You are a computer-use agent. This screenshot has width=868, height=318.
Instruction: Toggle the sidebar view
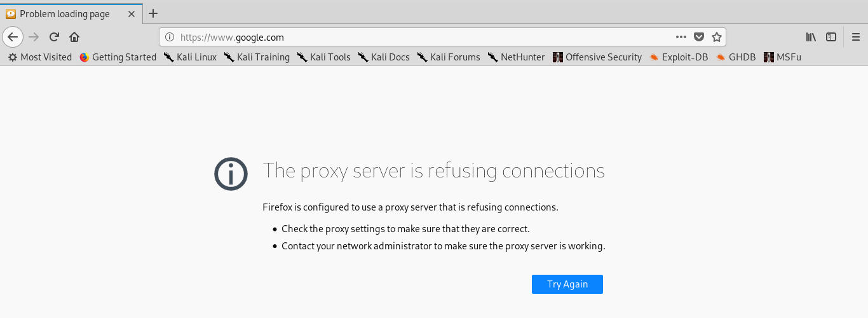pos(831,37)
